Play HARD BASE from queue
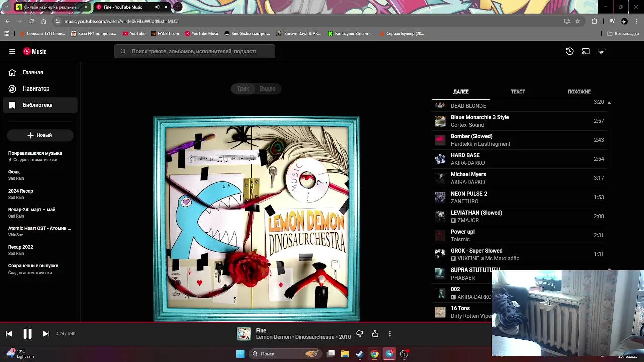644x362 pixels. click(x=519, y=159)
